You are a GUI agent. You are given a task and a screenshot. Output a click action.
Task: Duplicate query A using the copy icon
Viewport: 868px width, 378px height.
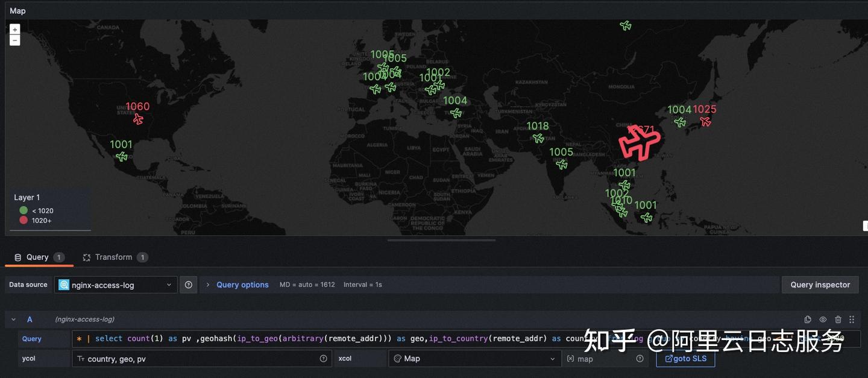(x=807, y=319)
